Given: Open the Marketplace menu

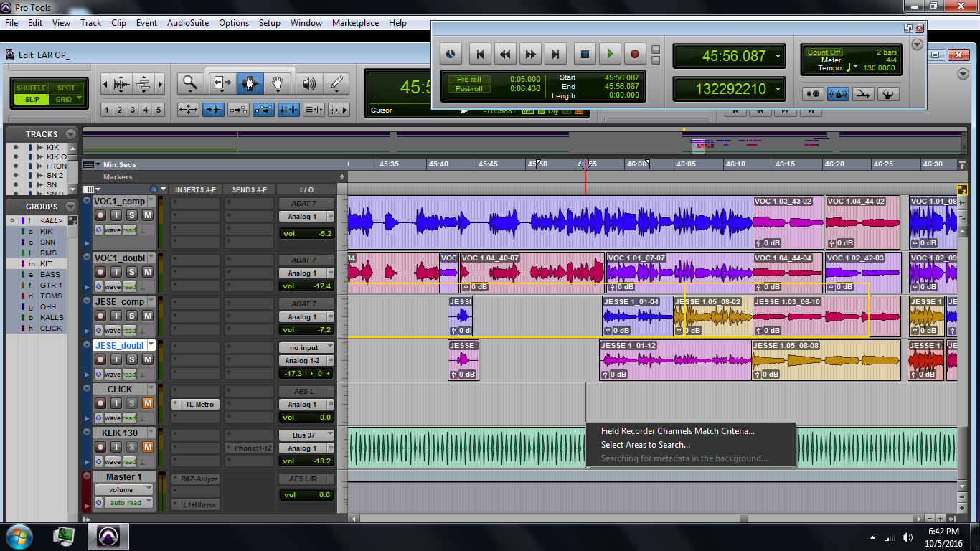Looking at the screenshot, I should (x=355, y=23).
